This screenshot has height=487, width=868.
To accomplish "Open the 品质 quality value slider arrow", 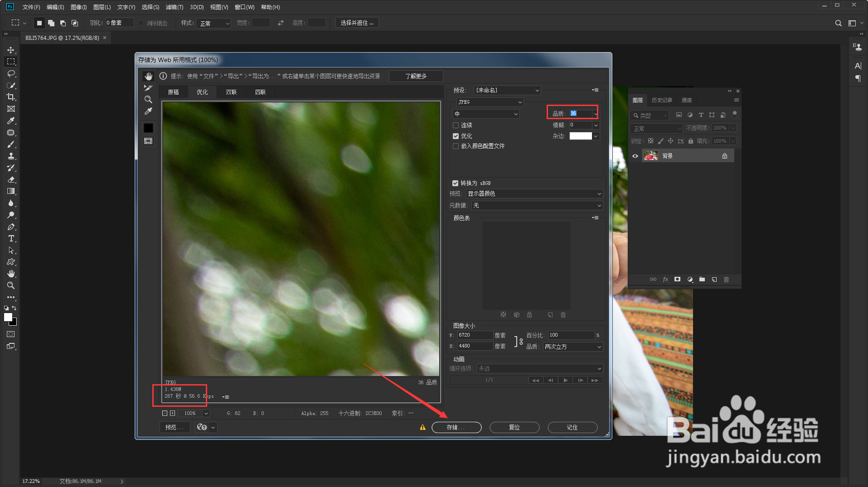I will tap(595, 114).
